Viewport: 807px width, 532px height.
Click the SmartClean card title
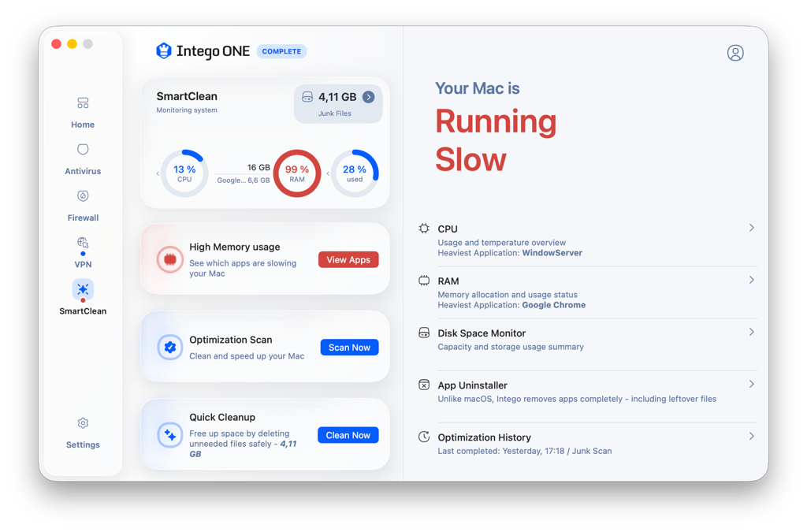pyautogui.click(x=187, y=96)
